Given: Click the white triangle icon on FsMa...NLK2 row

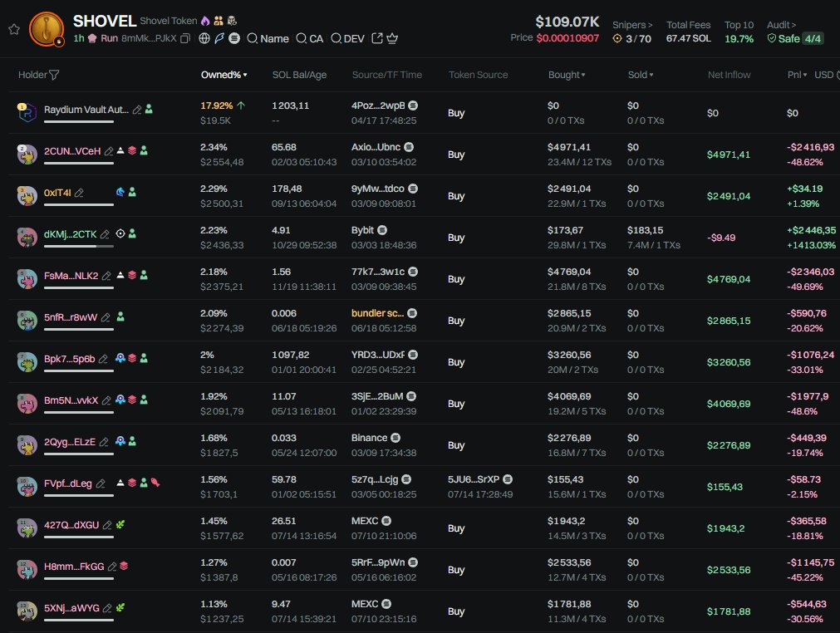Looking at the screenshot, I should [120, 275].
